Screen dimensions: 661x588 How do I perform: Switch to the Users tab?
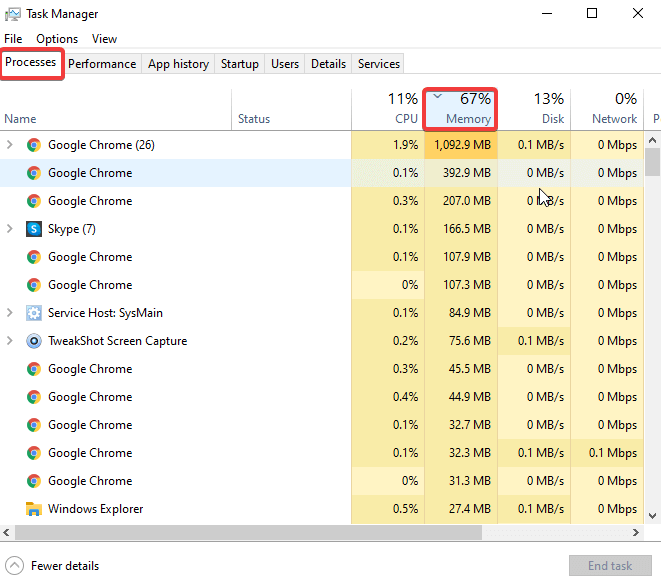[x=285, y=64]
